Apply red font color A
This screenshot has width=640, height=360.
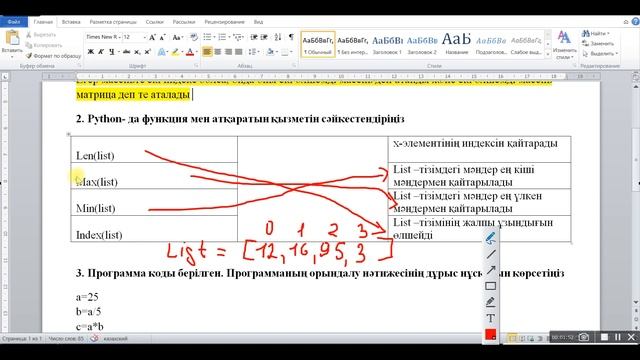[x=189, y=52]
